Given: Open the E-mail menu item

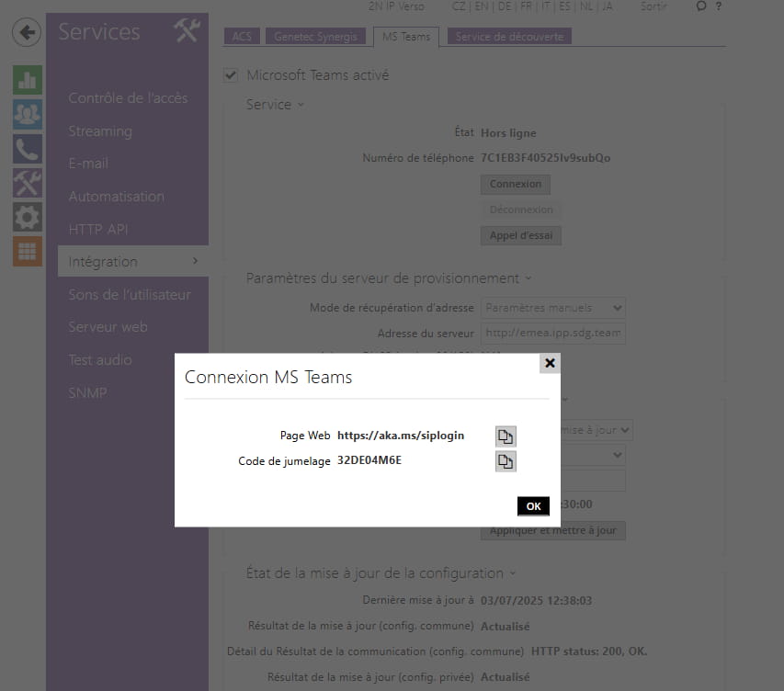Looking at the screenshot, I should 88,164.
